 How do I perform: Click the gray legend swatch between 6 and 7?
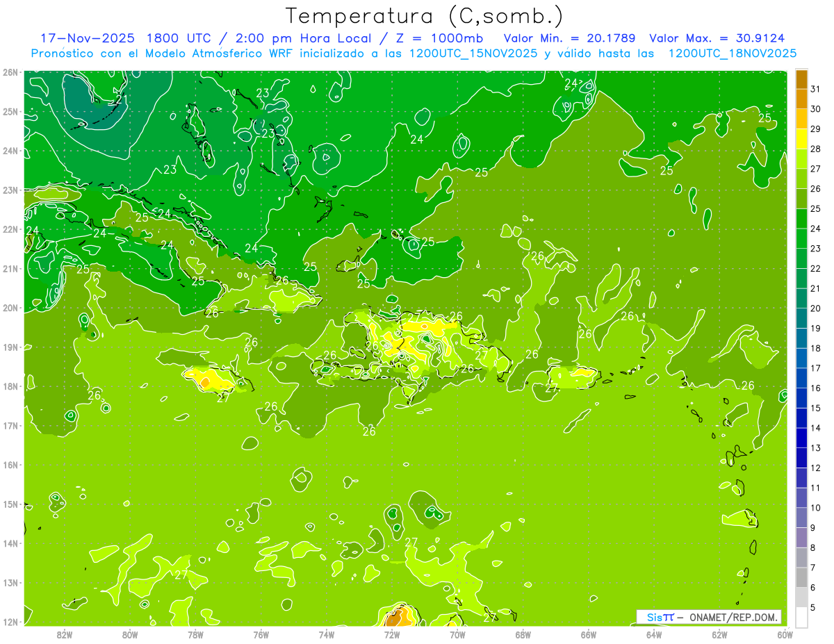tap(801, 577)
